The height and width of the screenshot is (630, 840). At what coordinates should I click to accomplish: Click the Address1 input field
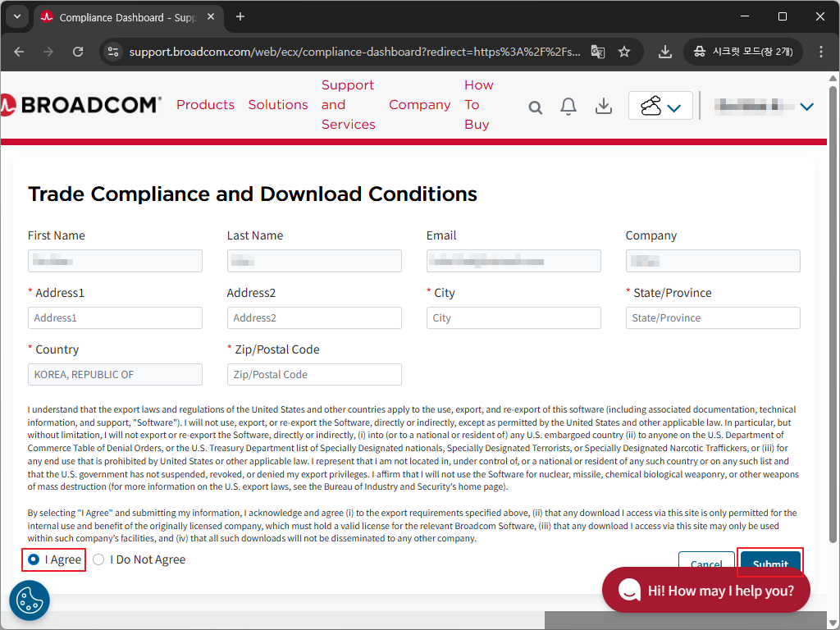(115, 317)
